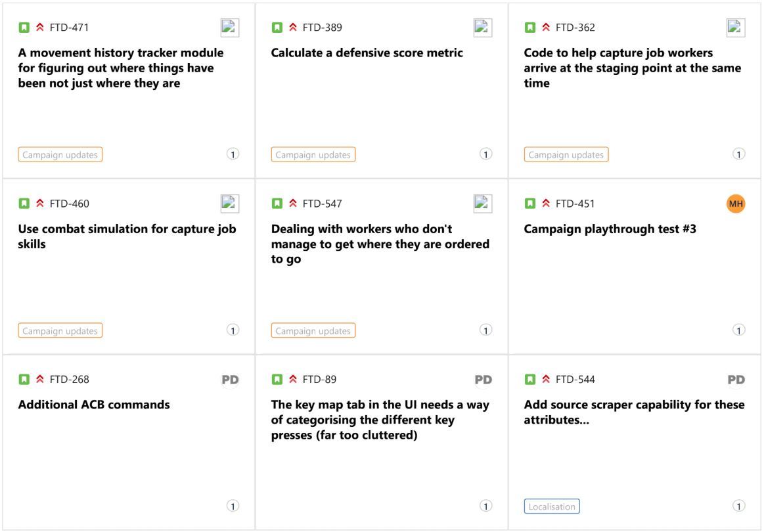The height and width of the screenshot is (532, 764).
Task: Click the highest priority icon on FTD-547
Action: [293, 203]
